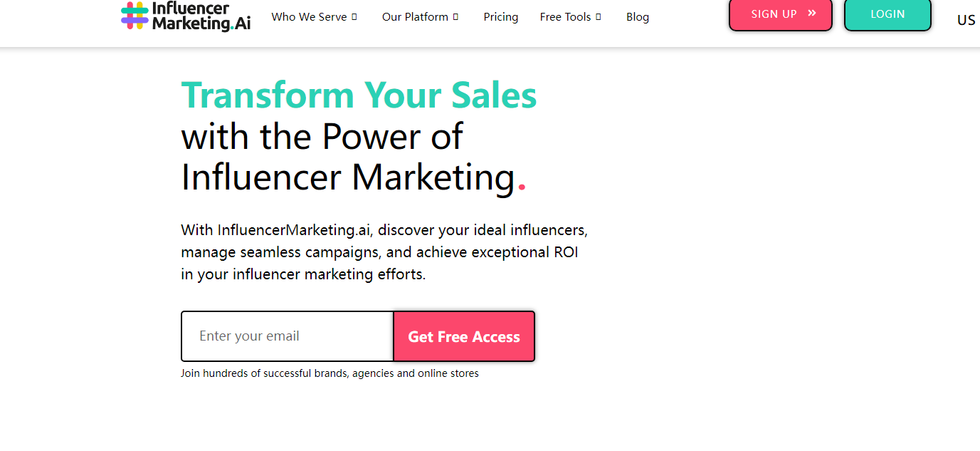This screenshot has width=980, height=451.
Task: Expand the arrow beside Our Platform
Action: click(455, 16)
